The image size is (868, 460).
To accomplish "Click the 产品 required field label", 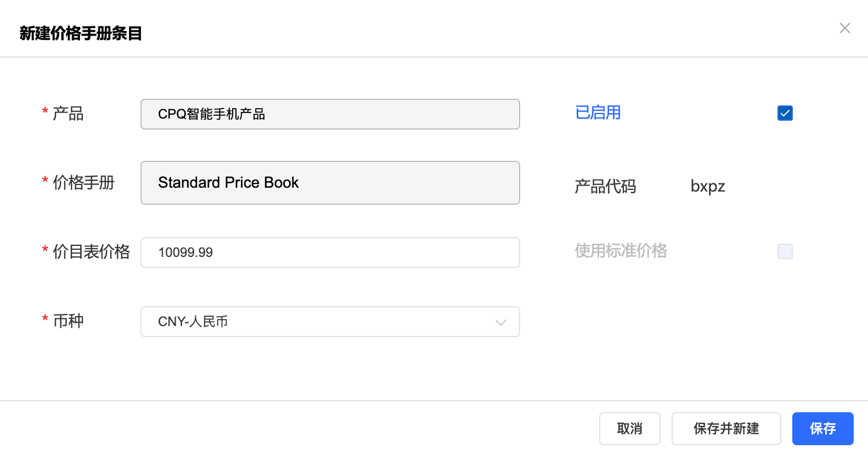I will [68, 114].
